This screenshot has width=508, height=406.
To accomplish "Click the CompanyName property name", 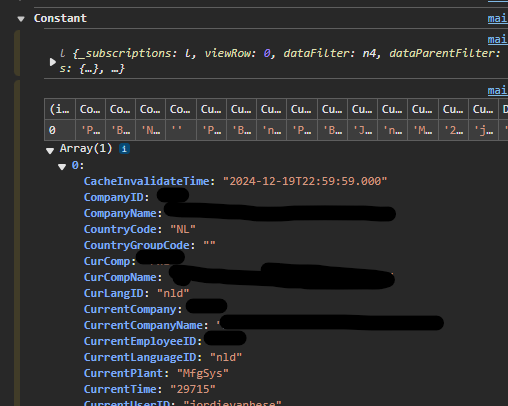I will click(x=120, y=213).
